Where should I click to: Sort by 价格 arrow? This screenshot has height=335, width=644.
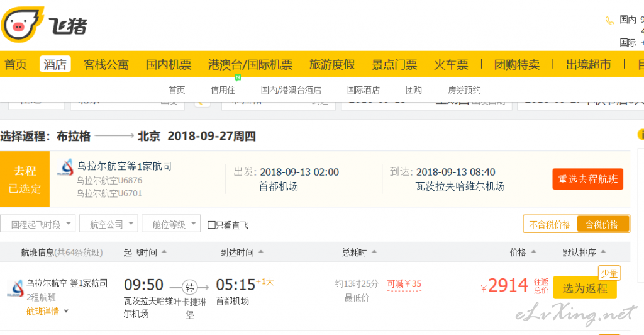tap(533, 251)
